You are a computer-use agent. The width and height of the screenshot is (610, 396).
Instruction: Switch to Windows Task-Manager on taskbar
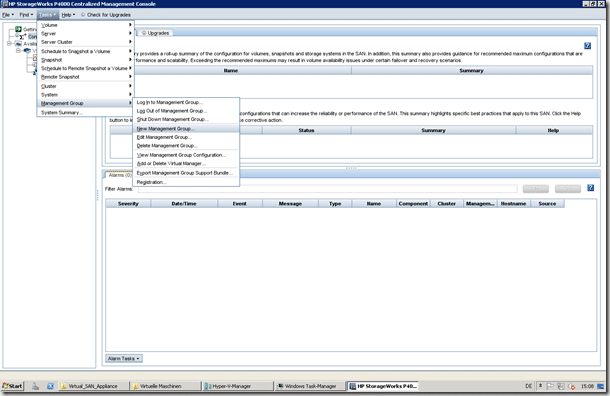point(310,386)
